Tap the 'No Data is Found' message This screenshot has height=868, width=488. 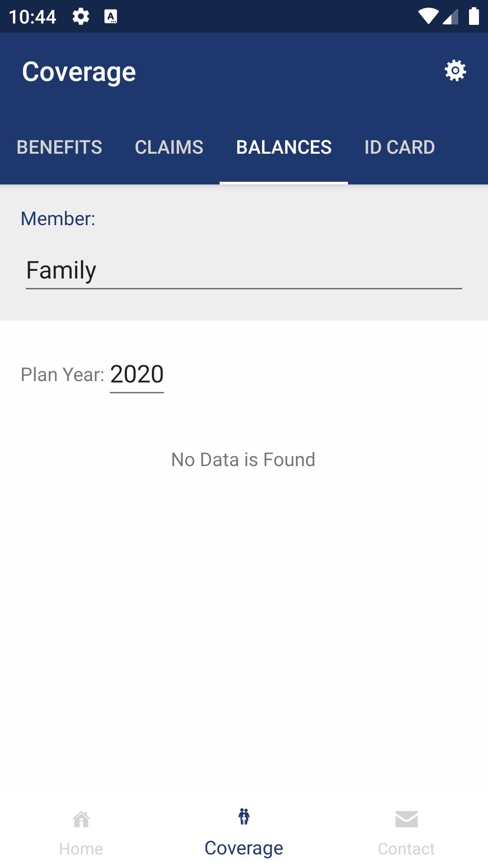point(244,460)
